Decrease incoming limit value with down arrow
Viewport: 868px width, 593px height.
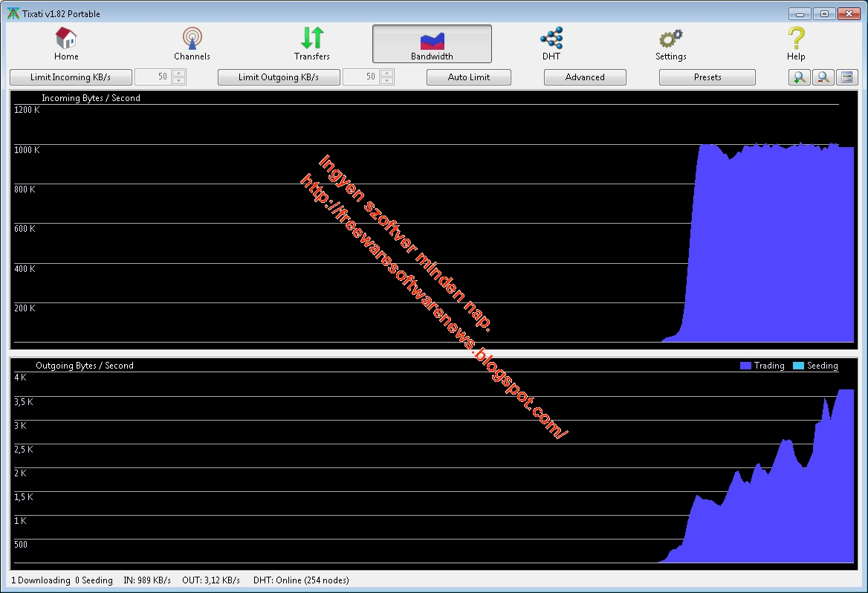coord(178,81)
